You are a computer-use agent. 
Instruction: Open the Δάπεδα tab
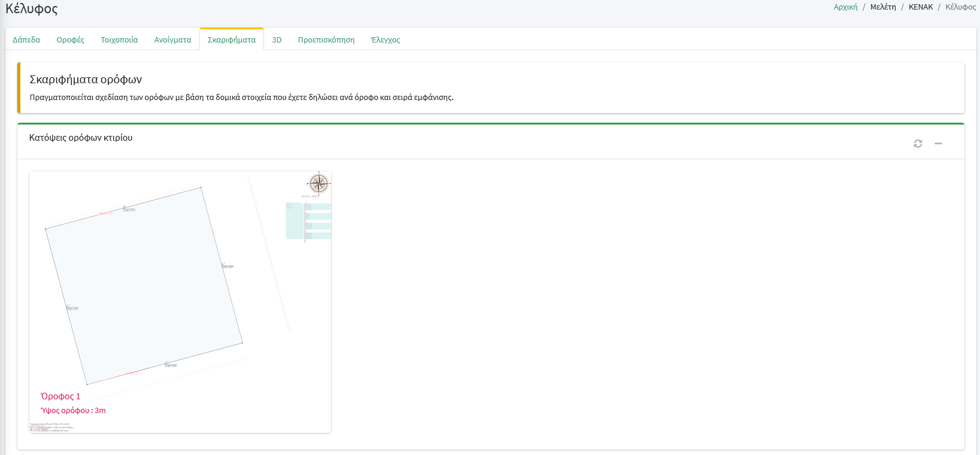[26, 40]
